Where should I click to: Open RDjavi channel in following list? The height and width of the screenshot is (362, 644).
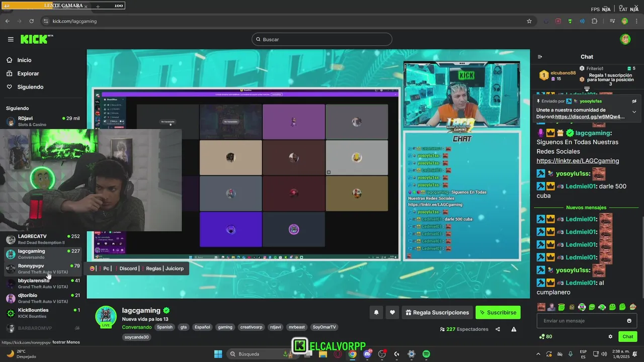pyautogui.click(x=43, y=121)
